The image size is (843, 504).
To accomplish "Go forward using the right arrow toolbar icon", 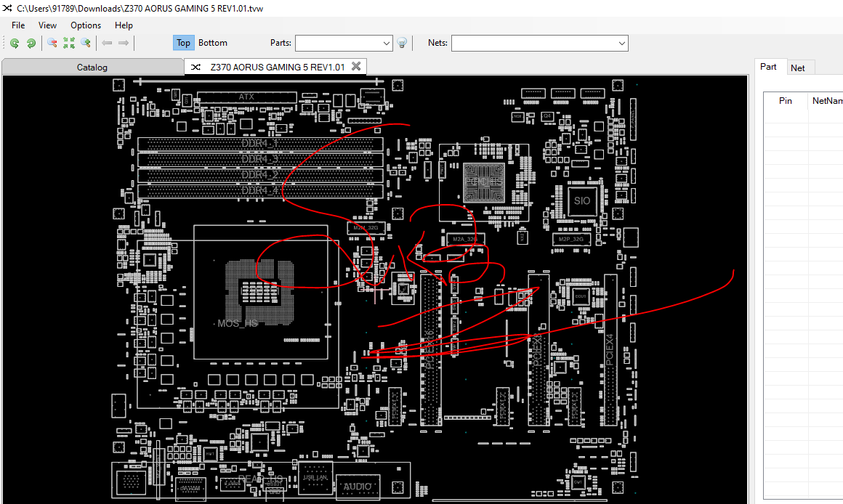I will [124, 43].
